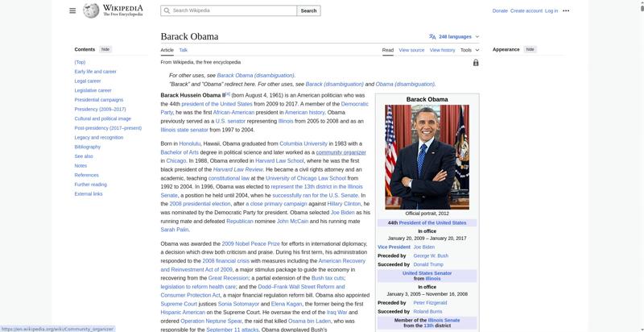Open Barack Obama (disambiguation) link
Image resolution: width=644 pixels, height=332 pixels.
click(x=255, y=76)
